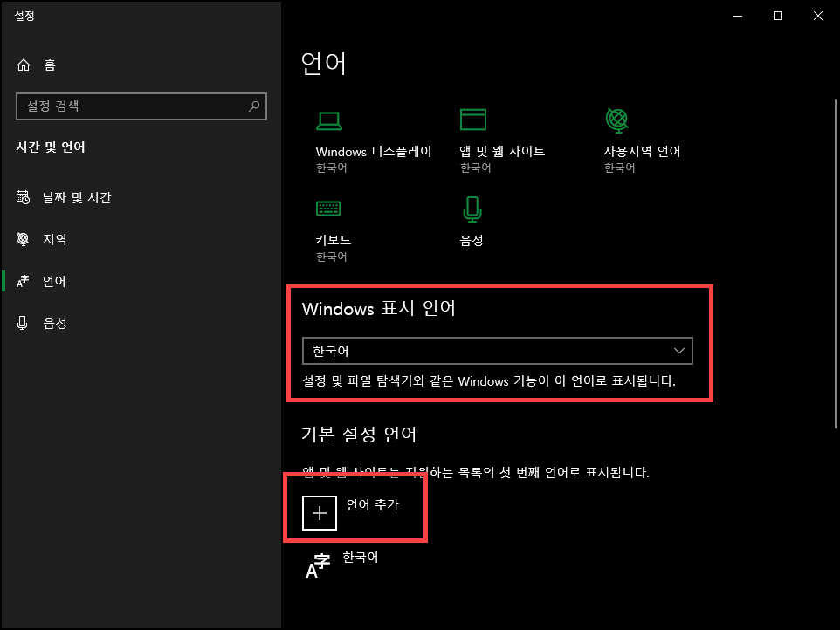Click the A字 icon beside 한국어 entry
Image resolution: width=840 pixels, height=630 pixels.
pyautogui.click(x=318, y=566)
